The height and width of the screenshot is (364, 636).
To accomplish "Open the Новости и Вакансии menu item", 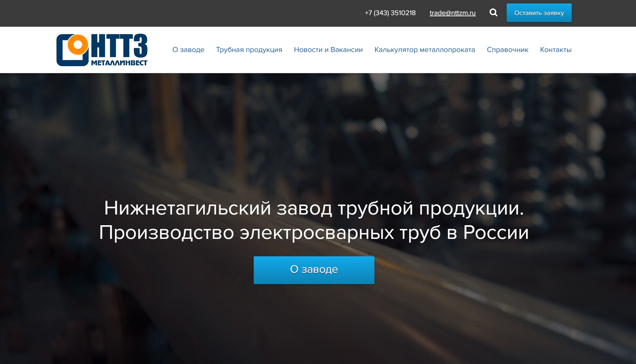I will 328,50.
